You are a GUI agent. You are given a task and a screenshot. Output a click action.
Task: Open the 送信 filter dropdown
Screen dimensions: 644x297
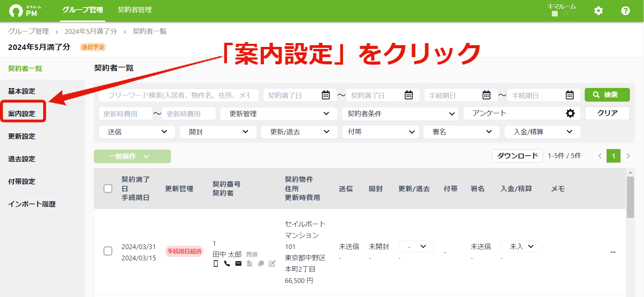click(x=137, y=132)
